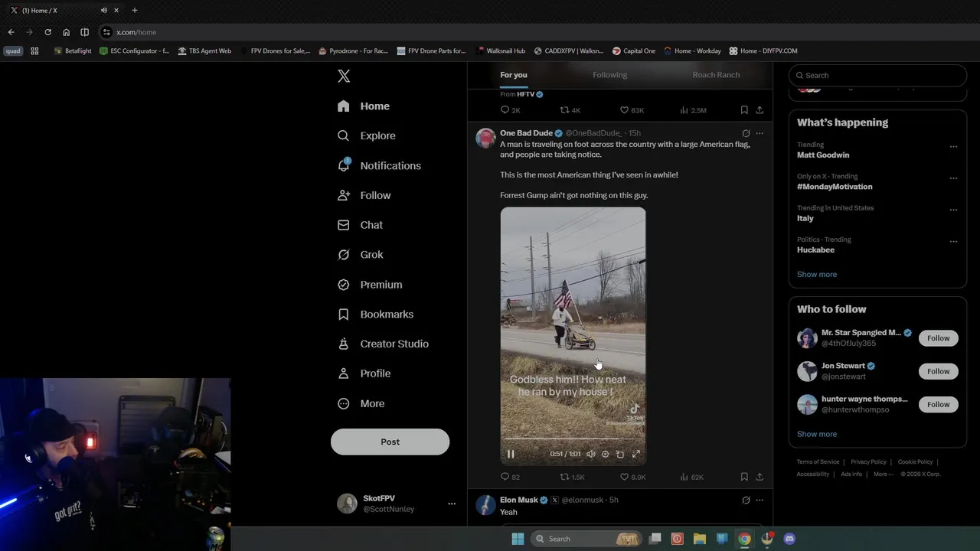Pop out the video player
The width and height of the screenshot is (980, 551).
(620, 454)
